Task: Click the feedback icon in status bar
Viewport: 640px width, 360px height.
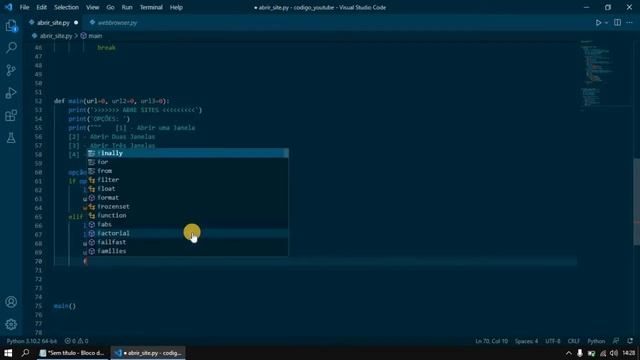Action: 616,341
